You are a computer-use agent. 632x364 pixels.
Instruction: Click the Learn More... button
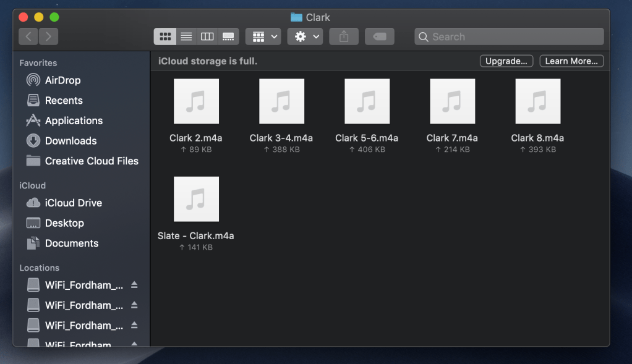[x=571, y=61]
